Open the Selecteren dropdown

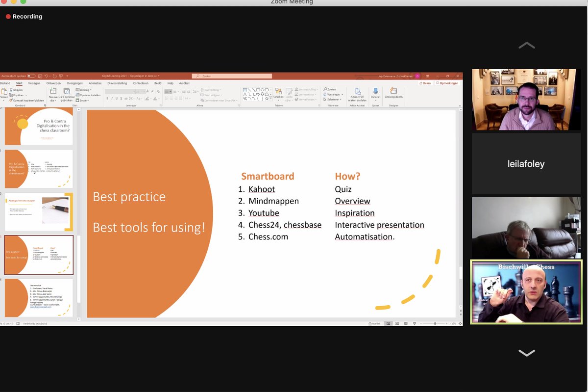pyautogui.click(x=332, y=100)
